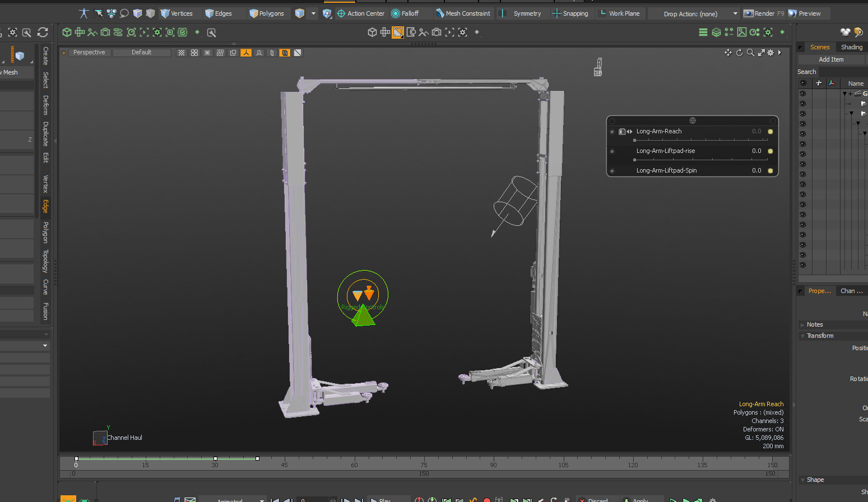868x502 pixels.
Task: Select the Topology vertical tab
Action: pyautogui.click(x=45, y=261)
